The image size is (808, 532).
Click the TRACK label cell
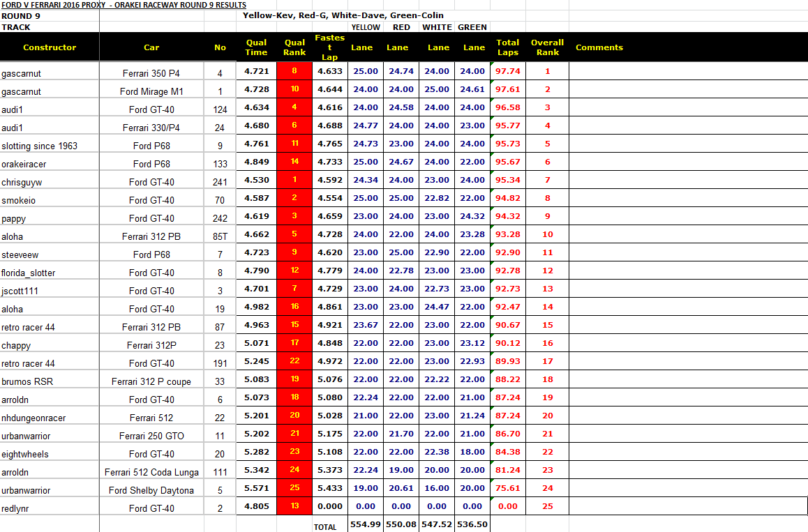[16, 27]
